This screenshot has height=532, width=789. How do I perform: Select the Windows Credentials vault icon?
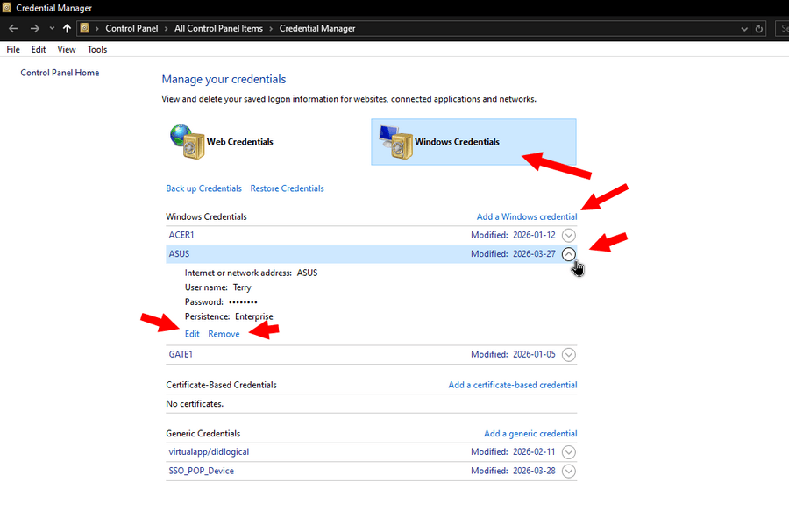click(395, 141)
